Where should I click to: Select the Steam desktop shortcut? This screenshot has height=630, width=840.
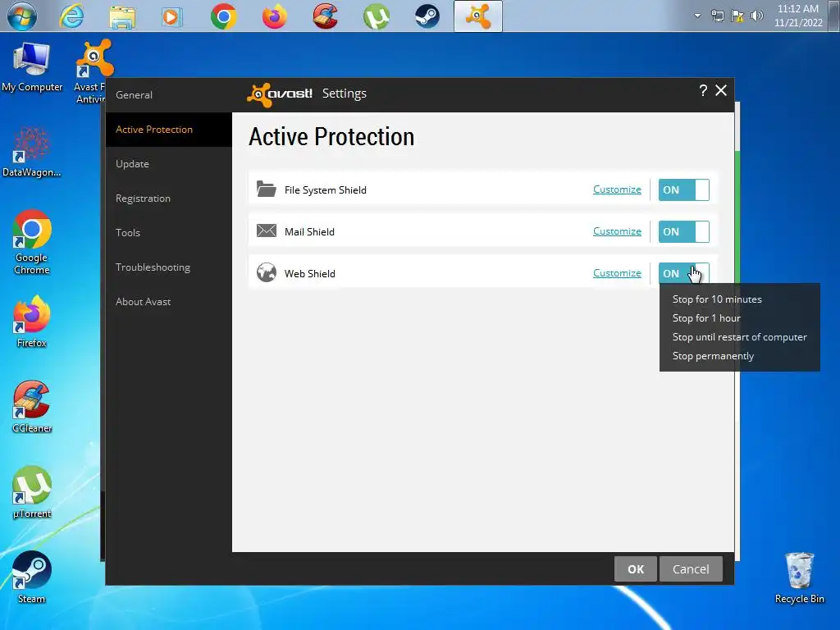pyautogui.click(x=32, y=577)
